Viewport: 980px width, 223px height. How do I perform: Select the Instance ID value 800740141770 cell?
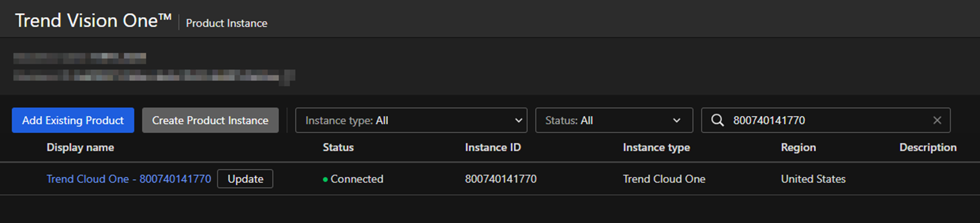coord(501,179)
